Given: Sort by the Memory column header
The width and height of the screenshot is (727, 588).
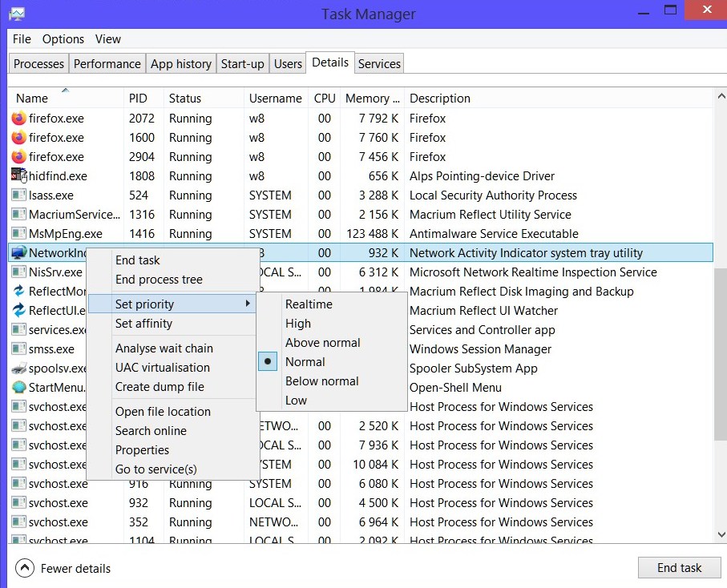Looking at the screenshot, I should (372, 99).
